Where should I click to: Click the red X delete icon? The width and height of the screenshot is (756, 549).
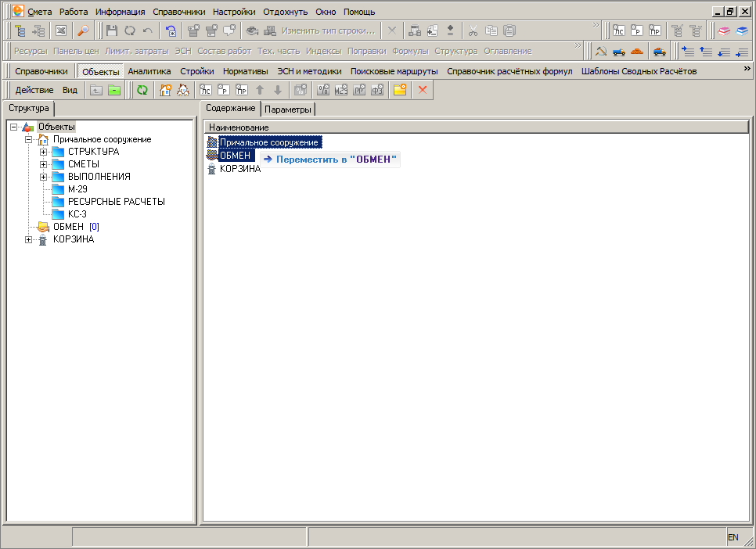point(423,90)
